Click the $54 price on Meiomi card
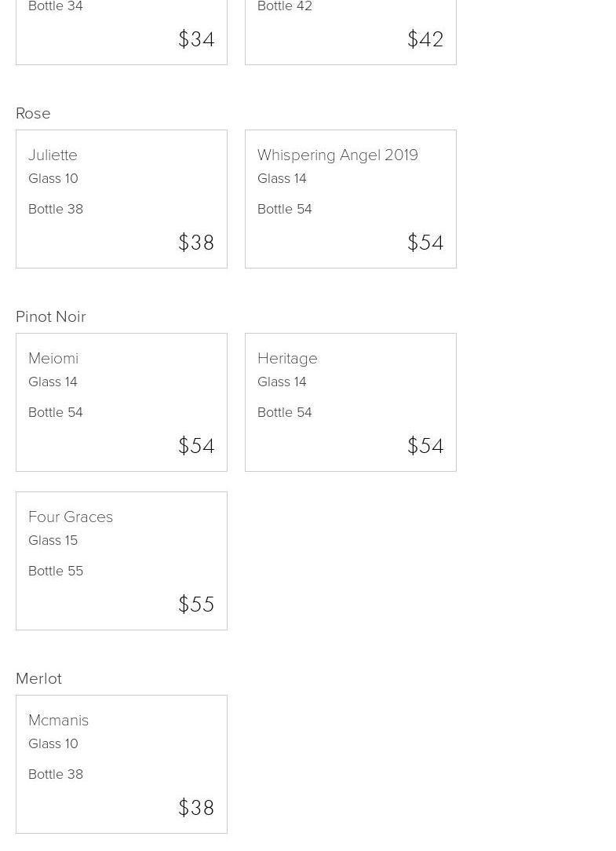616x851 pixels. [x=196, y=446]
